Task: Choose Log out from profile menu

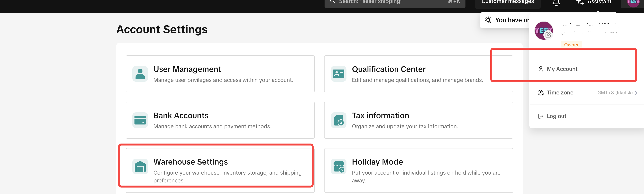Action: (556, 116)
